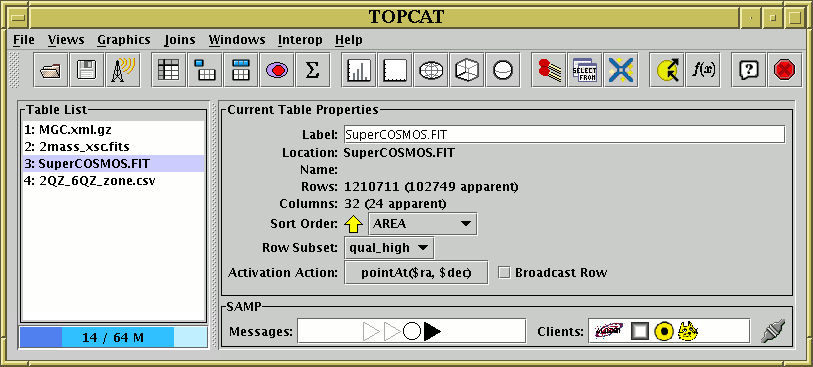Open the column metadata icon

(241, 70)
